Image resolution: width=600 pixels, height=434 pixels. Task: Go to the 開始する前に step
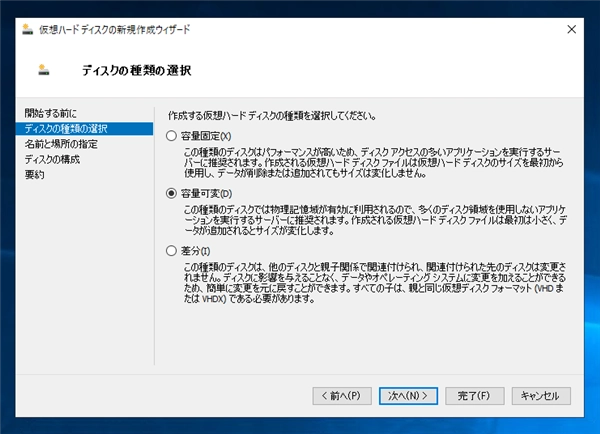[x=51, y=113]
